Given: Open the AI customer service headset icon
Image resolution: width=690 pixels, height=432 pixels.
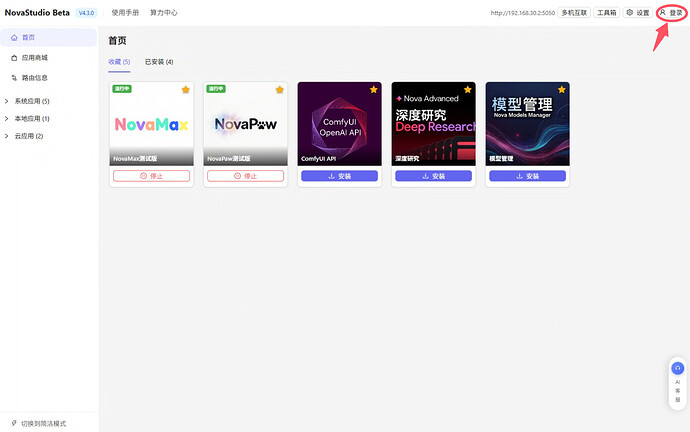Looking at the screenshot, I should click(x=677, y=368).
